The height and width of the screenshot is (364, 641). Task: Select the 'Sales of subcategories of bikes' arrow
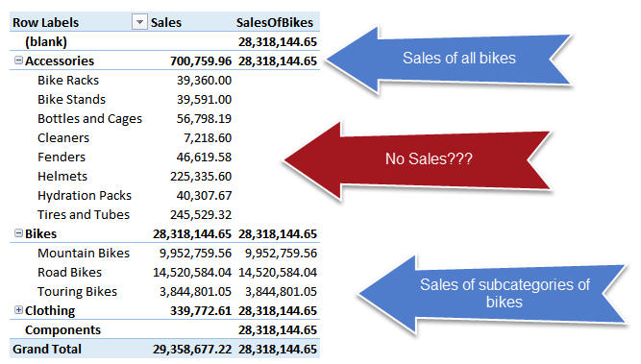point(492,294)
